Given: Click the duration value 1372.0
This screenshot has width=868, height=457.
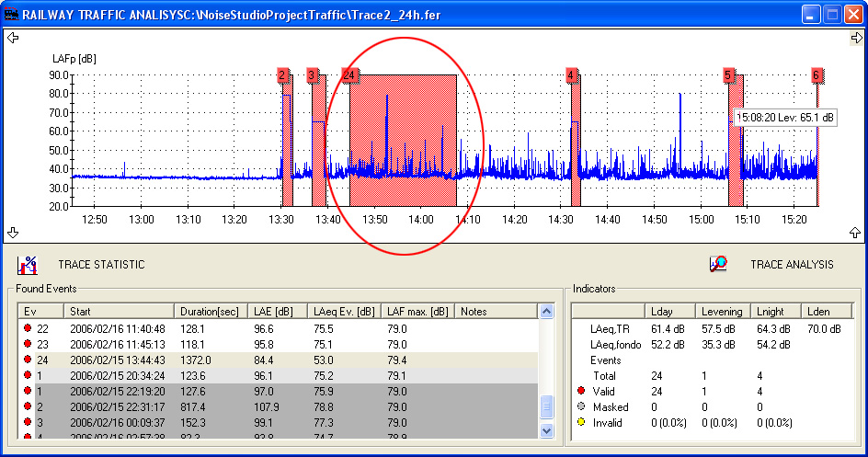Looking at the screenshot, I should (x=196, y=360).
